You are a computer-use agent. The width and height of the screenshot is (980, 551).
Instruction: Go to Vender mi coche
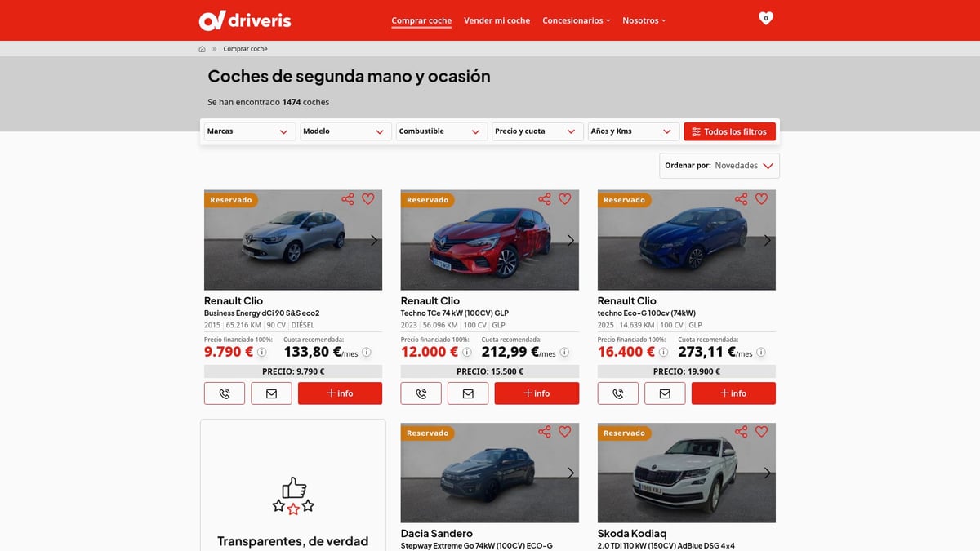tap(497, 20)
